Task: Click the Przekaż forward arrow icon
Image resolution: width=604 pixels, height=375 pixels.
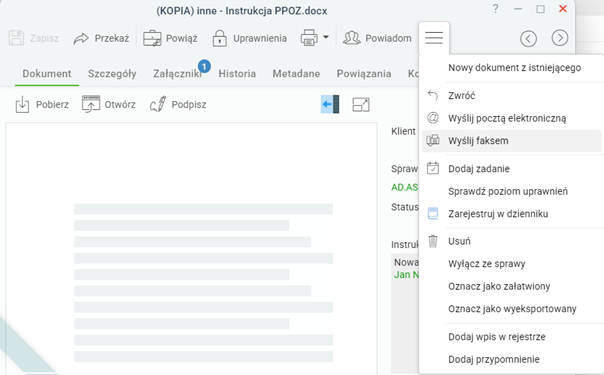Action: pos(81,38)
